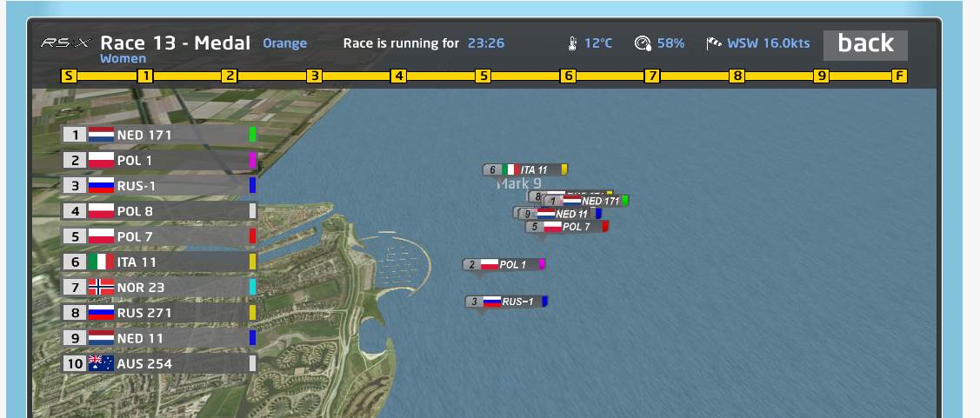Click the Italian flag in leaderboard row 6
980x418 pixels.
pyautogui.click(x=101, y=262)
